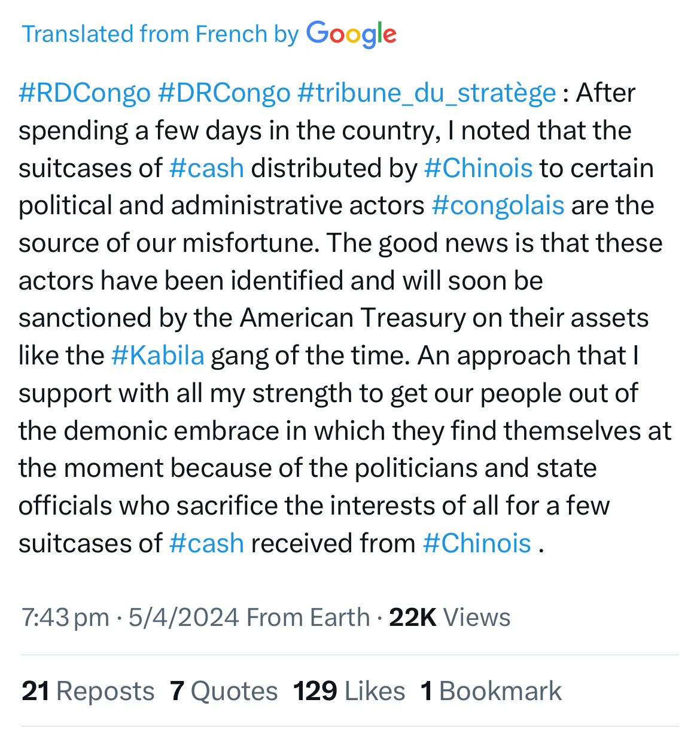The width and height of the screenshot is (700, 733).
Task: Open the #congolais hashtag
Action: coord(498,206)
